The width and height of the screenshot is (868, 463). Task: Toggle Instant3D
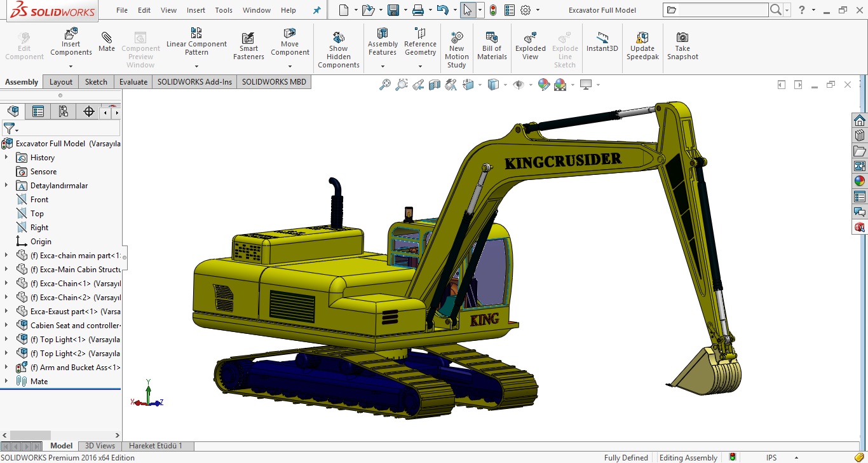[x=602, y=42]
